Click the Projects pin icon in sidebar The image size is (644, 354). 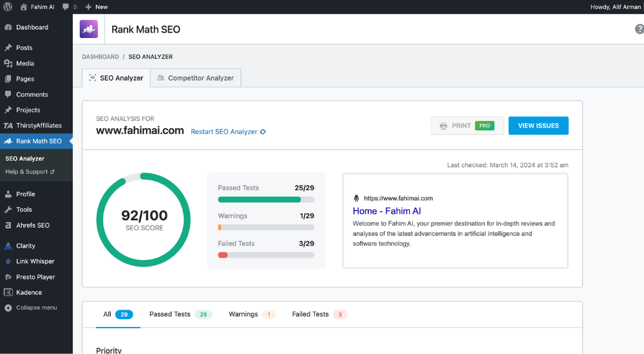(x=8, y=110)
